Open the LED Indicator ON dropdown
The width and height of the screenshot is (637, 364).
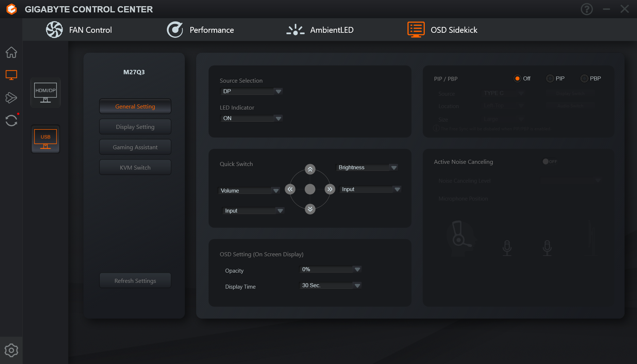tap(252, 118)
